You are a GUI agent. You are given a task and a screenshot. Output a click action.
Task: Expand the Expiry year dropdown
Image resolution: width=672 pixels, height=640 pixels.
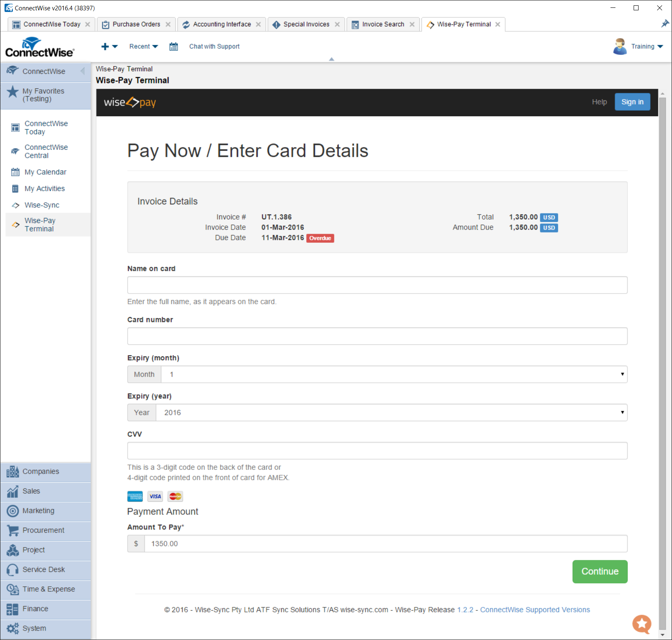click(x=391, y=413)
